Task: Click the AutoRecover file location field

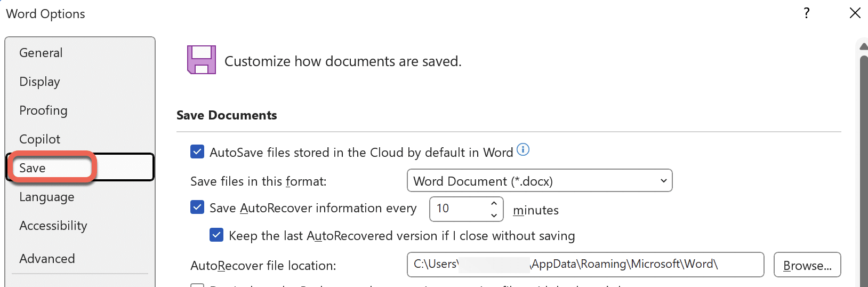Action: click(585, 265)
